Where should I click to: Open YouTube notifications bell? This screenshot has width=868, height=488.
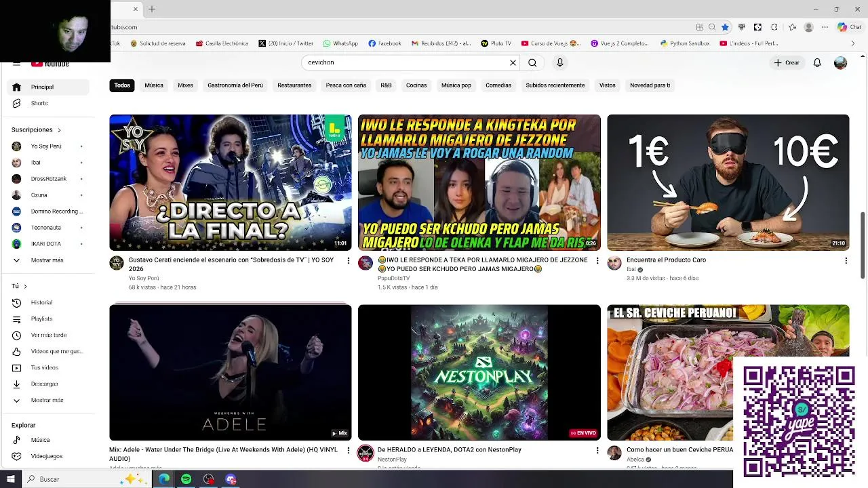point(817,62)
